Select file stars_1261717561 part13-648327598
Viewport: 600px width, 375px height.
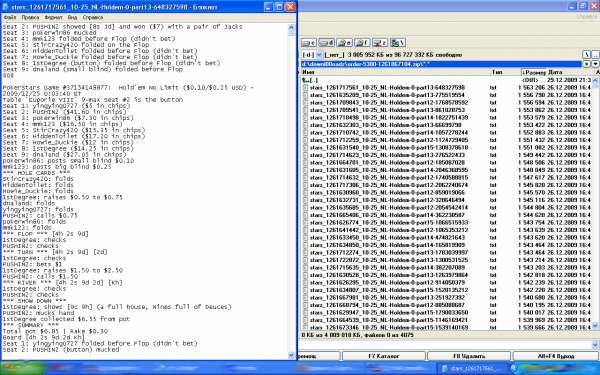(387, 88)
